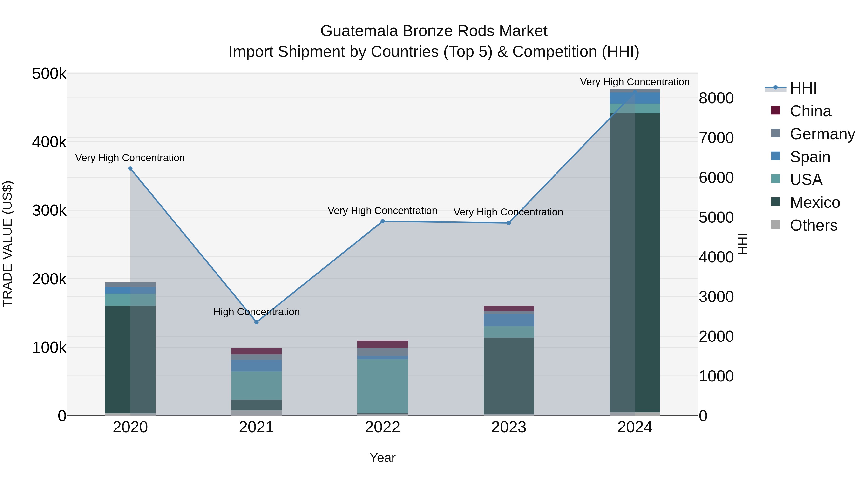This screenshot has height=488, width=868.
Task: Click the HHI line marker for 2022
Action: [x=382, y=221]
